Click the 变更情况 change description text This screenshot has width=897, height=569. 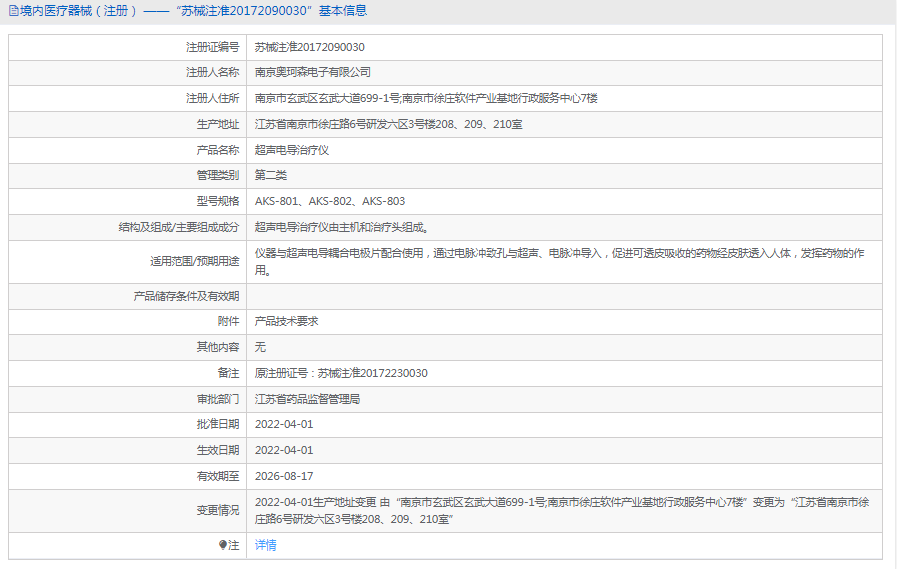562,510
